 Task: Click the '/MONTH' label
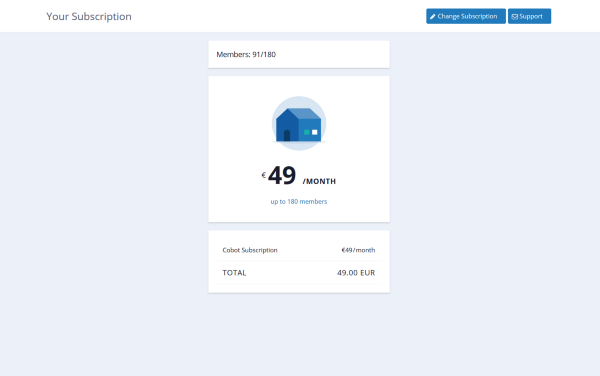click(319, 181)
